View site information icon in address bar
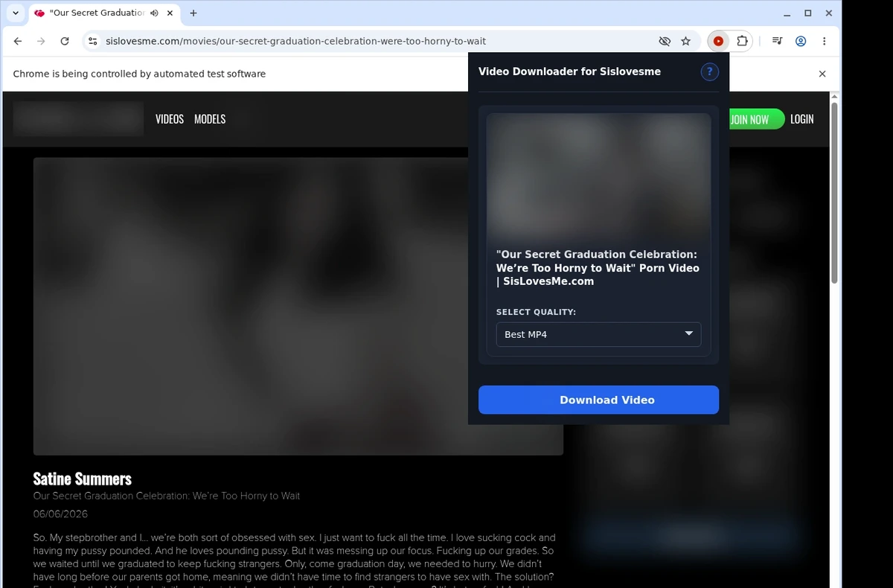 point(92,42)
